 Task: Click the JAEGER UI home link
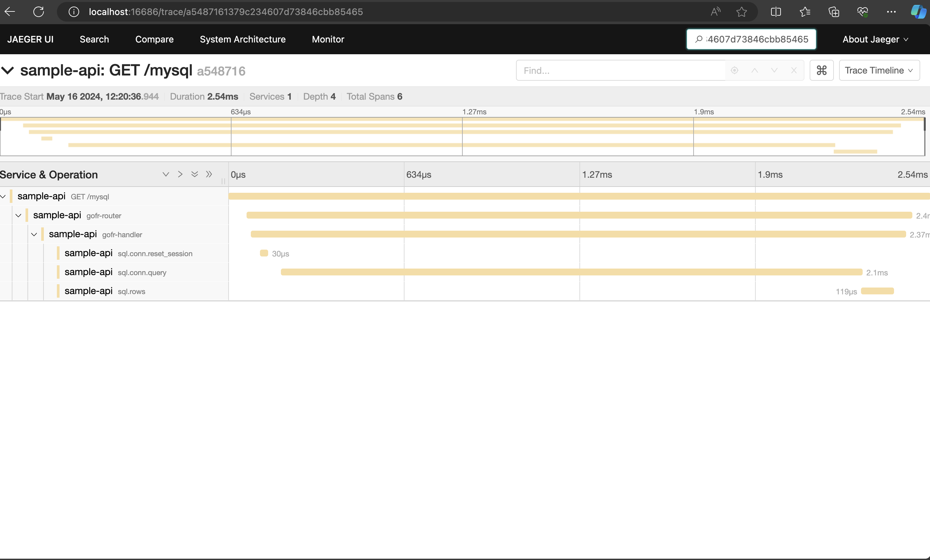(30, 39)
